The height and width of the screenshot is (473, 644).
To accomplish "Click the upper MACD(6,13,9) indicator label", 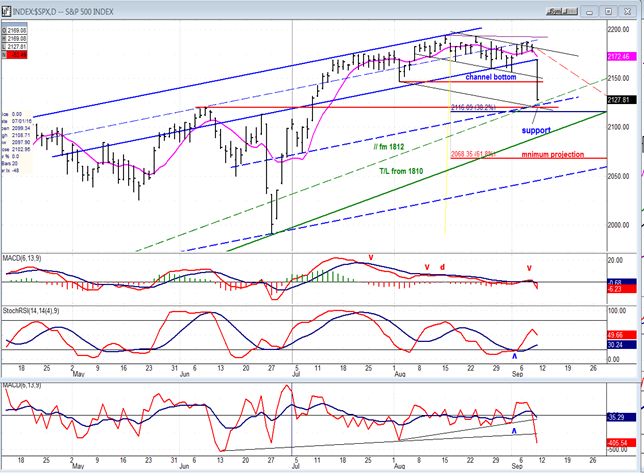I will pyautogui.click(x=22, y=258).
